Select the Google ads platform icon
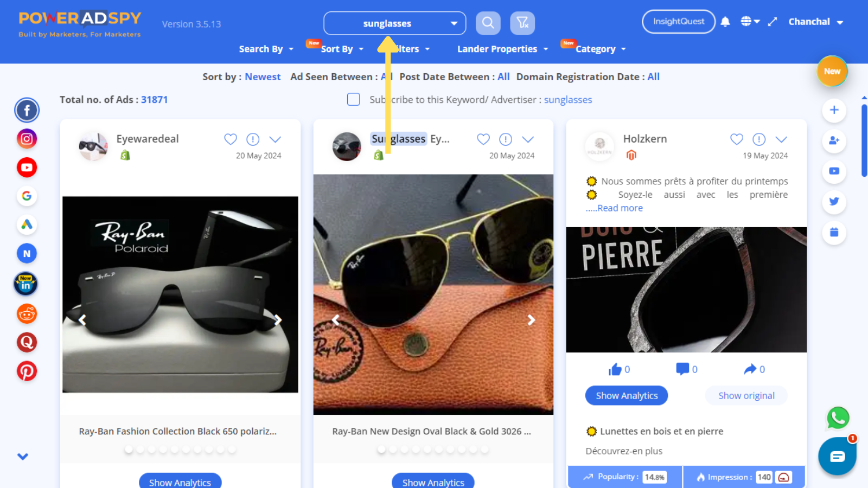The image size is (868, 488). pyautogui.click(x=27, y=196)
